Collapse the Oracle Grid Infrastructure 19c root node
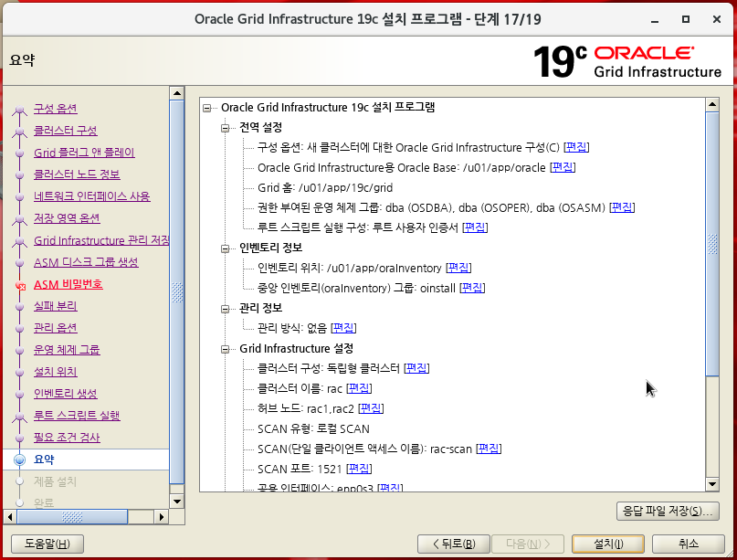This screenshot has height=560, width=737. (x=206, y=108)
